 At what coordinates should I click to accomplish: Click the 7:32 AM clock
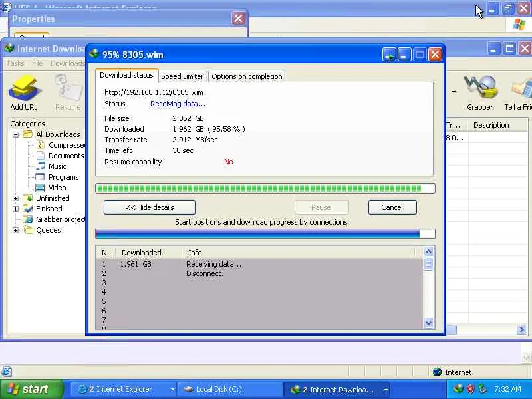point(507,389)
